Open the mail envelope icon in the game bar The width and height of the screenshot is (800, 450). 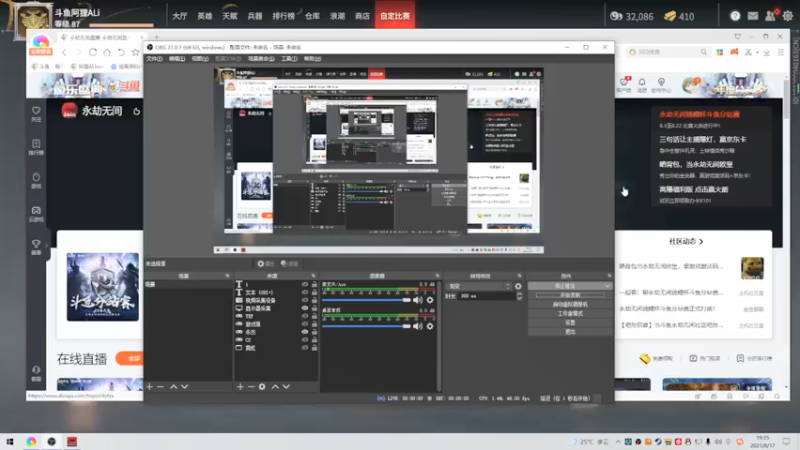click(x=753, y=16)
